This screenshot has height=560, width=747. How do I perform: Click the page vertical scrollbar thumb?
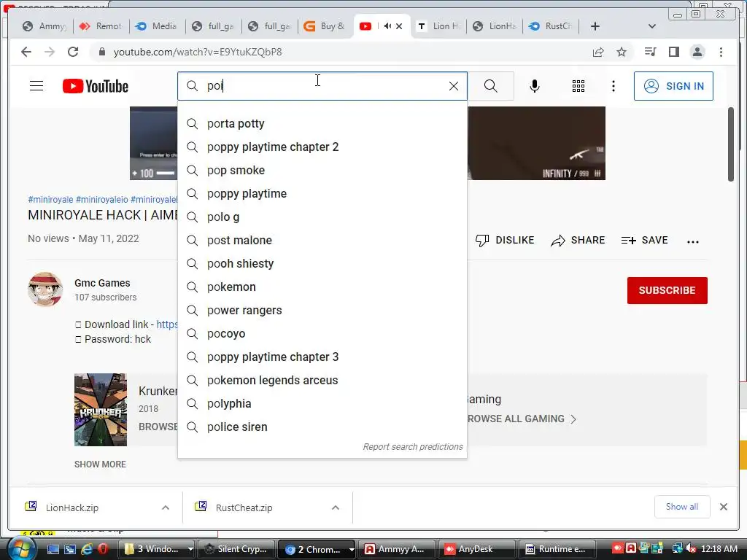click(731, 144)
